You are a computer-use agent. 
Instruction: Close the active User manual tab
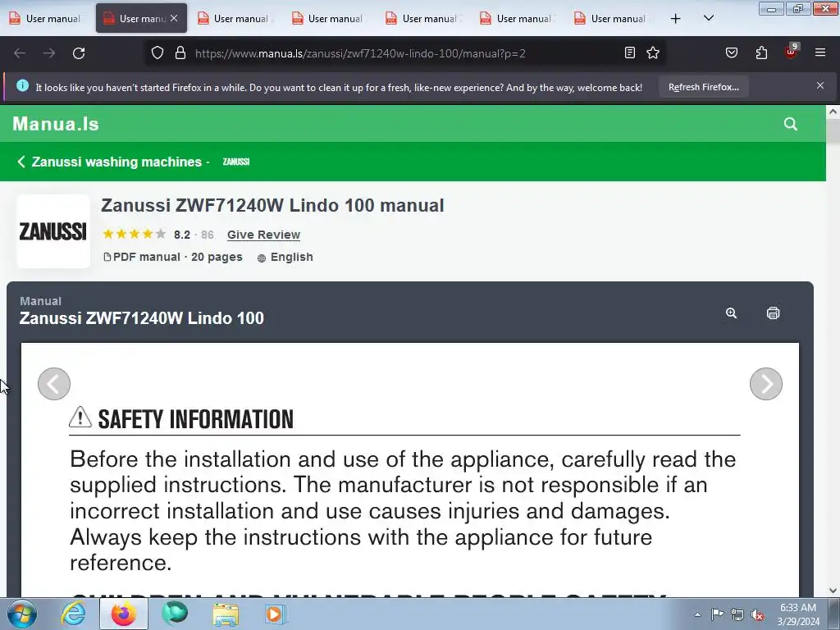[174, 18]
